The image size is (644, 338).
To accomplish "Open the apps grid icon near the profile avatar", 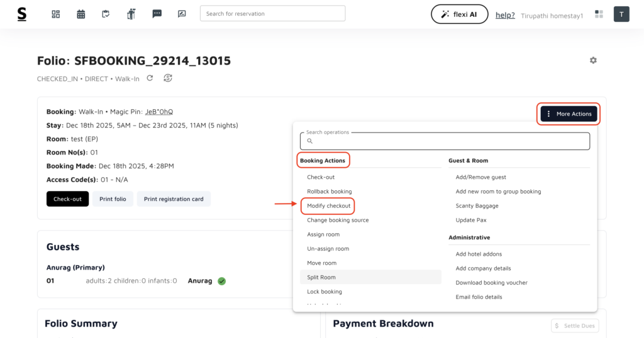I will (x=599, y=14).
